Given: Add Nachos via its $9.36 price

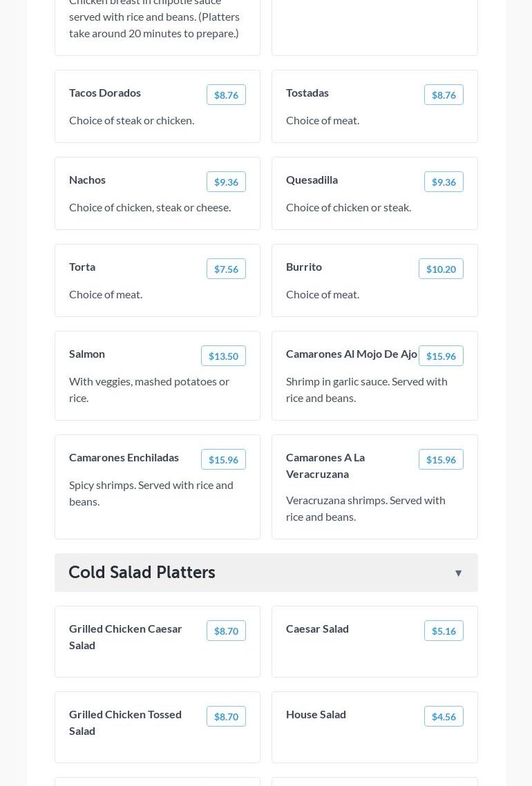Looking at the screenshot, I should tap(226, 182).
